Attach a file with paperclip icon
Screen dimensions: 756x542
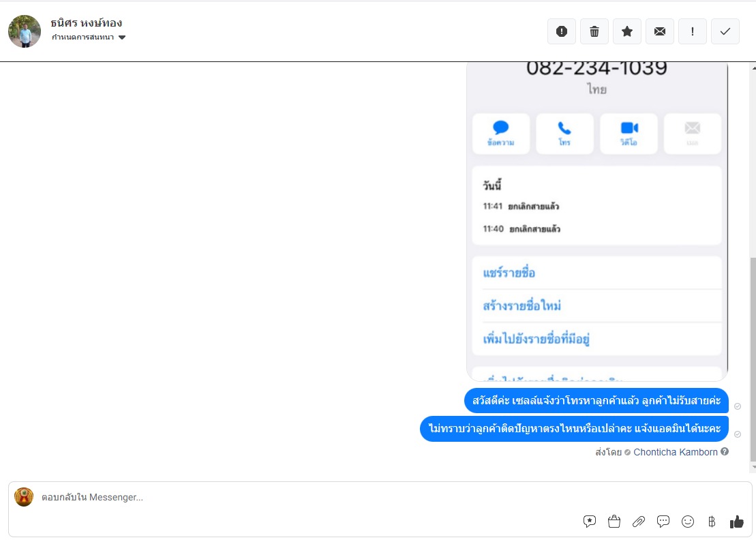638,522
